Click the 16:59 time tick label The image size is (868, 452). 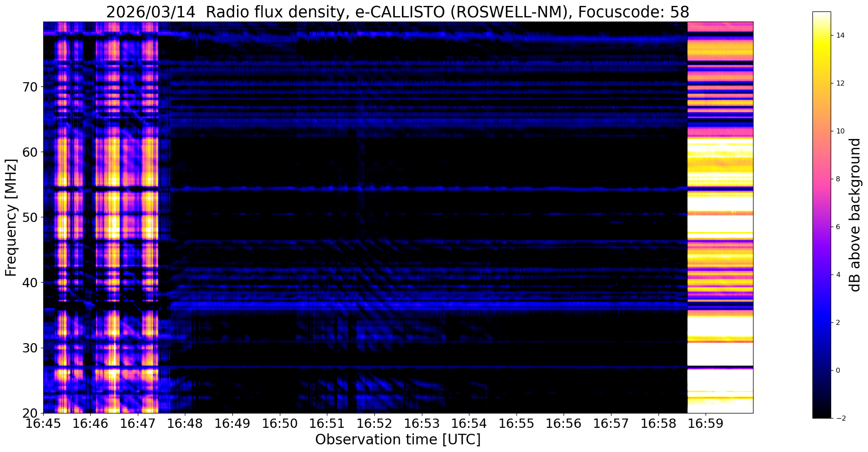coord(706,423)
